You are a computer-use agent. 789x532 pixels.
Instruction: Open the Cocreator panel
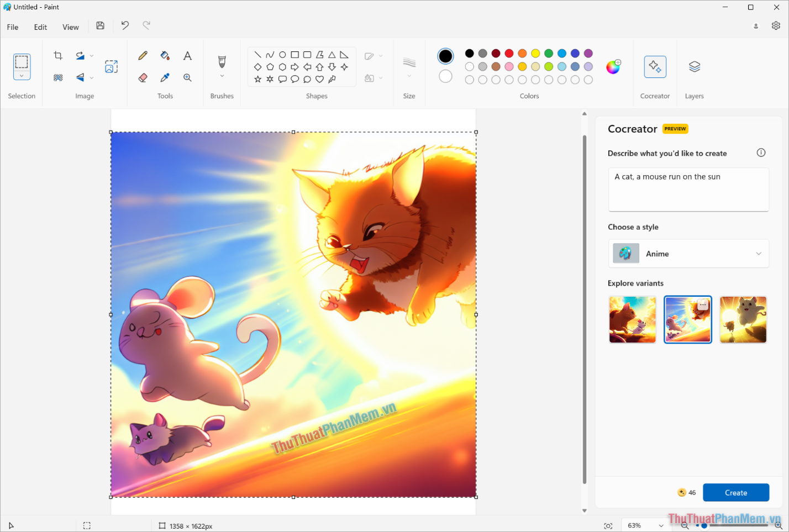pyautogui.click(x=655, y=66)
